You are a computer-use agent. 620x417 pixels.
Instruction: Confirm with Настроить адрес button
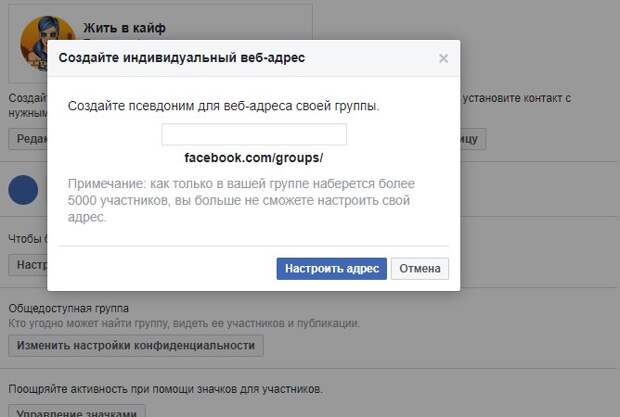[332, 269]
